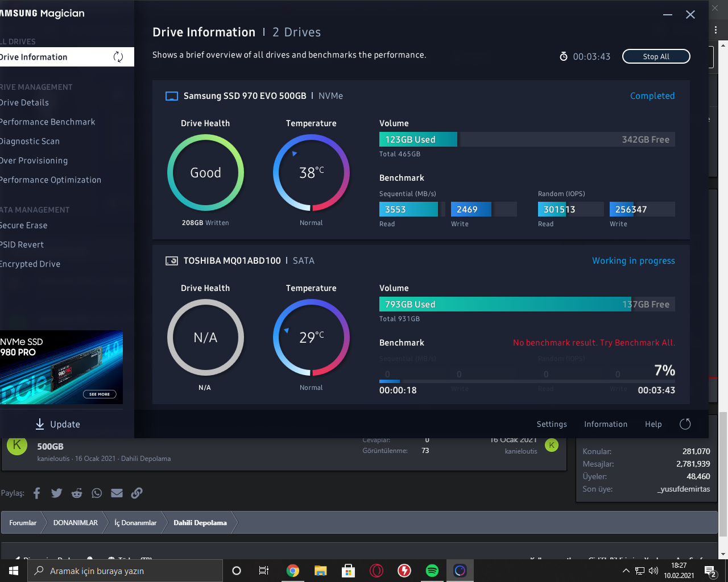This screenshot has width=728, height=582.
Task: Open Samsung Magician taskbar icon
Action: pos(460,571)
